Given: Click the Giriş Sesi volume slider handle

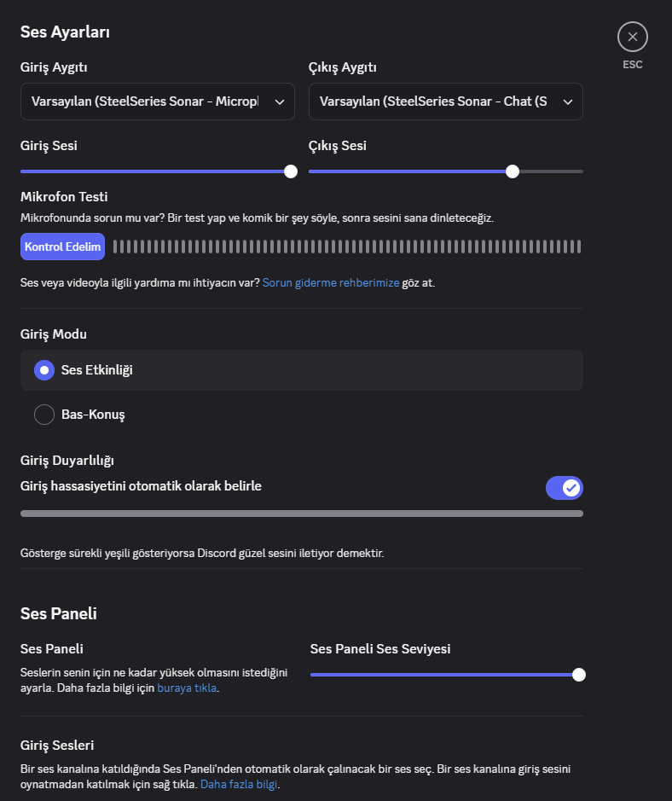Looking at the screenshot, I should (x=291, y=171).
